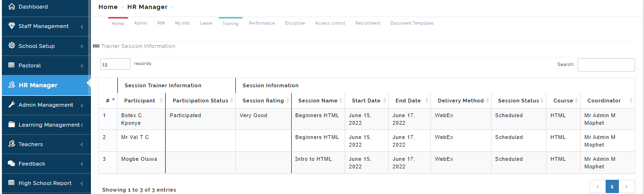Viewport: 644px width, 194px height.
Task: Go to the Discipline tab
Action: click(x=295, y=23)
